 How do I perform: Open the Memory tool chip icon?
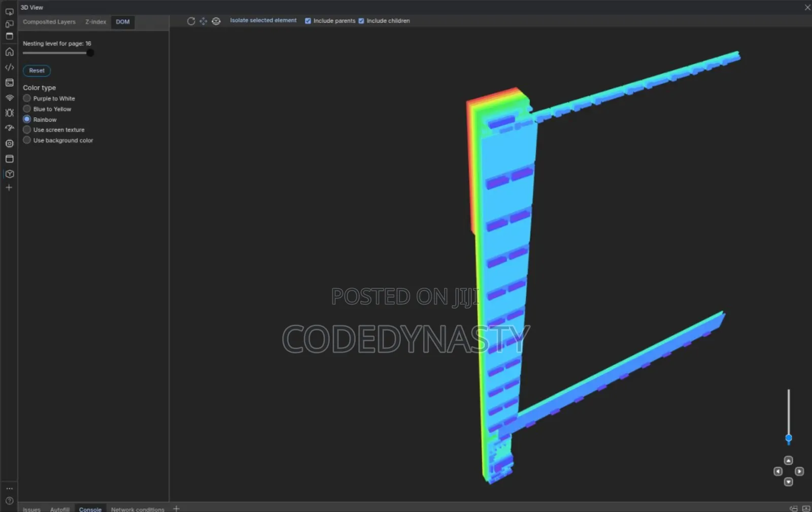coord(9,143)
